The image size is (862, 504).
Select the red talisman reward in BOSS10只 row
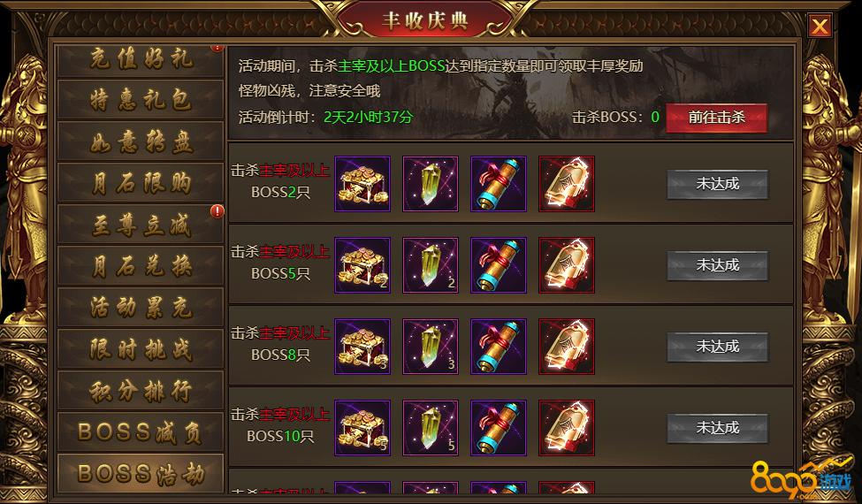point(567,428)
